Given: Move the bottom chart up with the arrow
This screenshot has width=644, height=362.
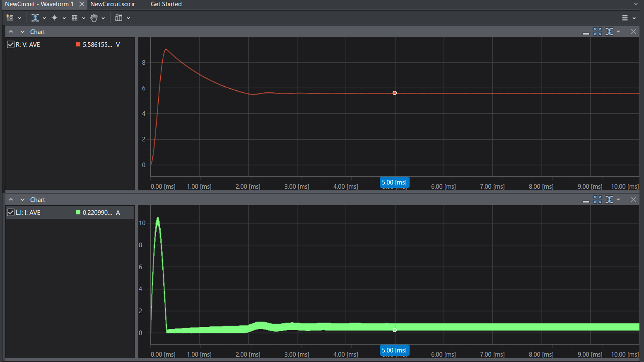Looking at the screenshot, I should pyautogui.click(x=11, y=200).
